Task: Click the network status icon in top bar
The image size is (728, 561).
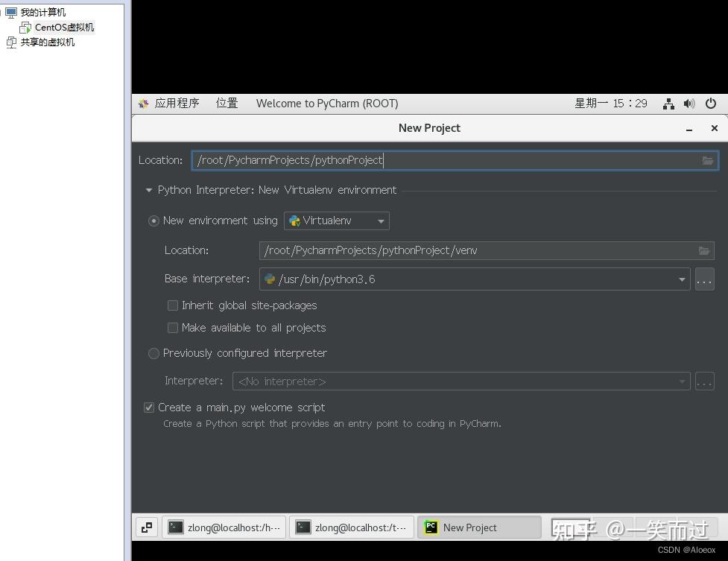Action: coord(667,104)
